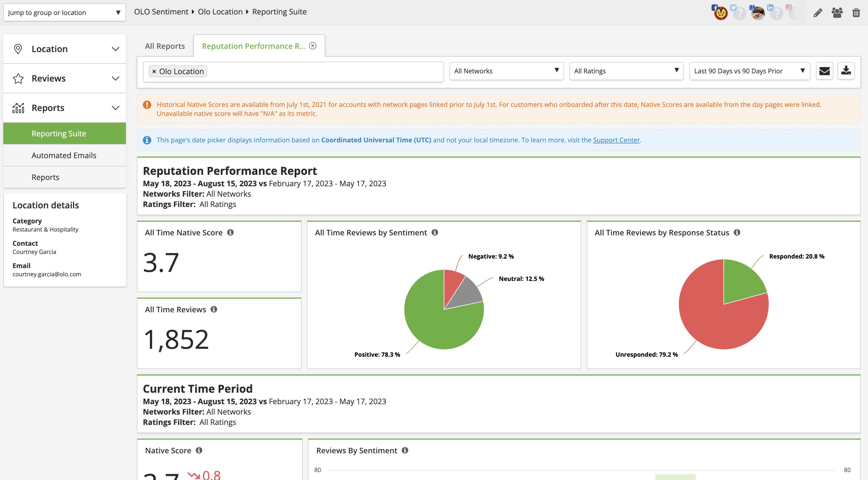Click OLO Sentiment breadcrumb
The image size is (868, 480).
pos(161,12)
